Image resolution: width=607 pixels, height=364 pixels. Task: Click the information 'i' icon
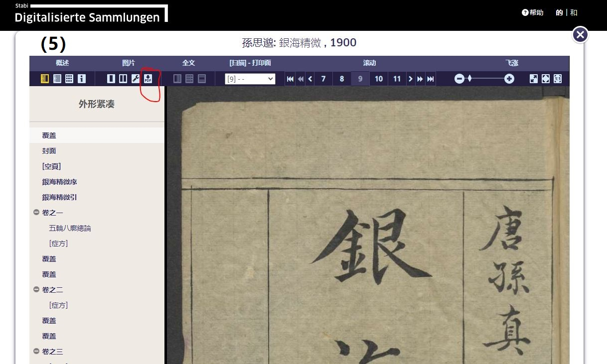tap(82, 79)
